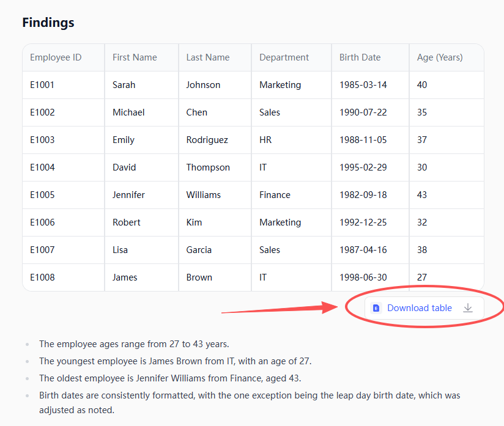This screenshot has height=426, width=504.
Task: Click the Download table button
Action: pos(420,308)
